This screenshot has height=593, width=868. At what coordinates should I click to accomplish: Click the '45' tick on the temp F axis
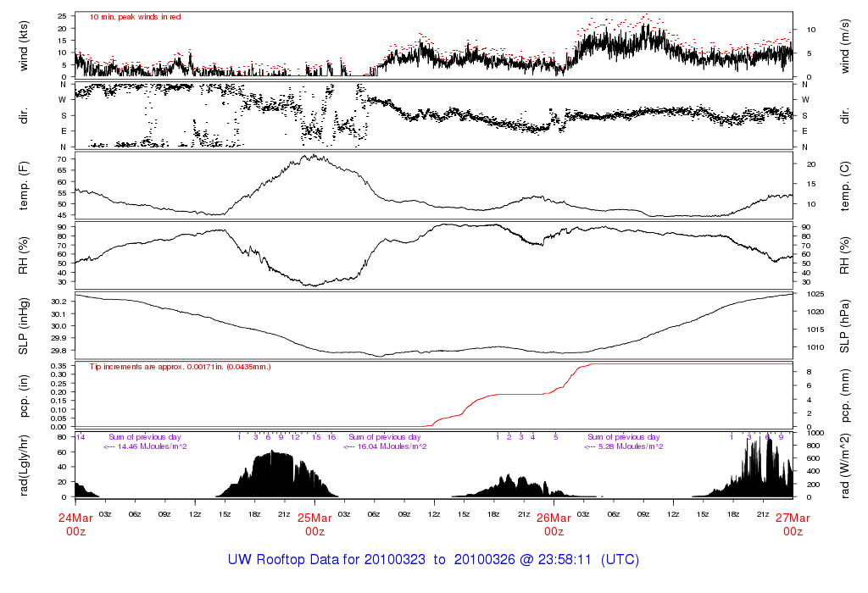point(62,216)
